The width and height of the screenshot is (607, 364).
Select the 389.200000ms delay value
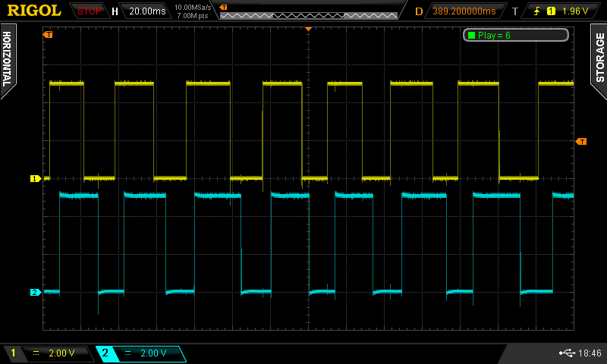[464, 11]
